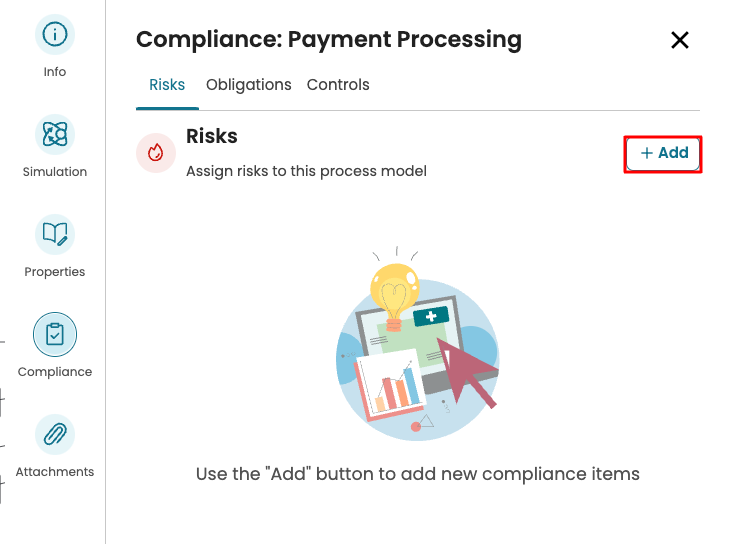Open the Info sidebar icon
The height and width of the screenshot is (544, 729).
point(55,35)
